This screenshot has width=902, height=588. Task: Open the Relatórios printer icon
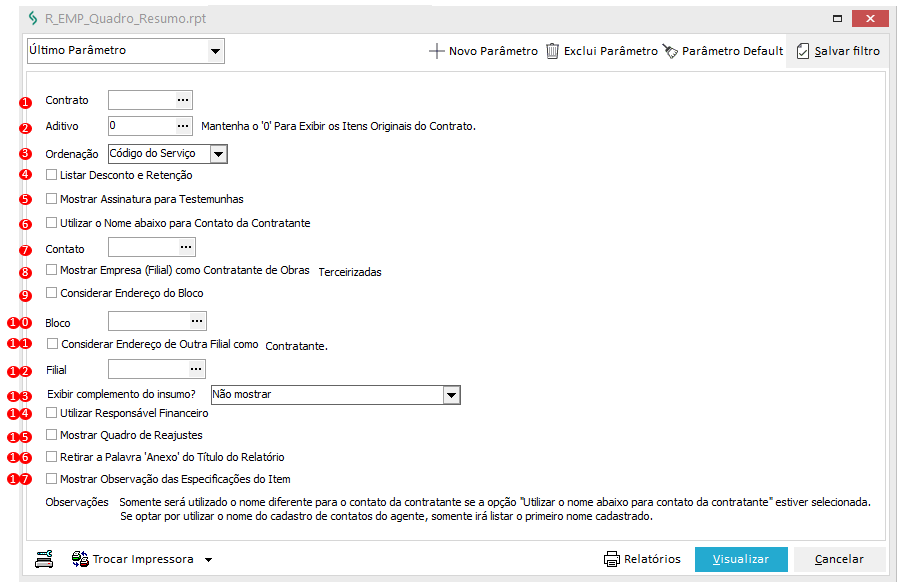point(612,559)
